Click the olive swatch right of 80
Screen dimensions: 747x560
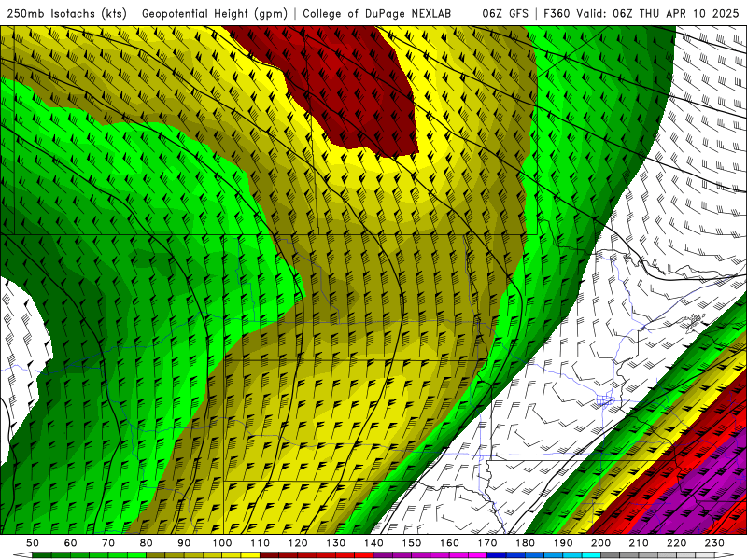pos(156,555)
